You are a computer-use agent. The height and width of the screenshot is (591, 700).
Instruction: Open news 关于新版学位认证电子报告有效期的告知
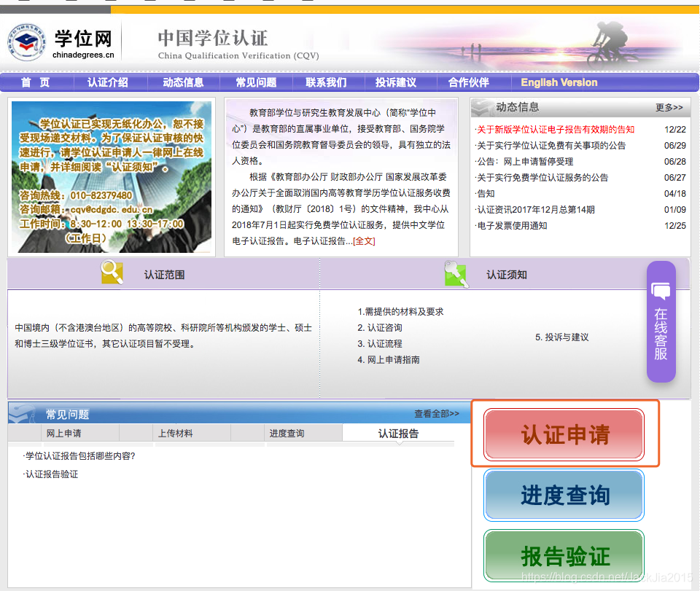click(556, 130)
